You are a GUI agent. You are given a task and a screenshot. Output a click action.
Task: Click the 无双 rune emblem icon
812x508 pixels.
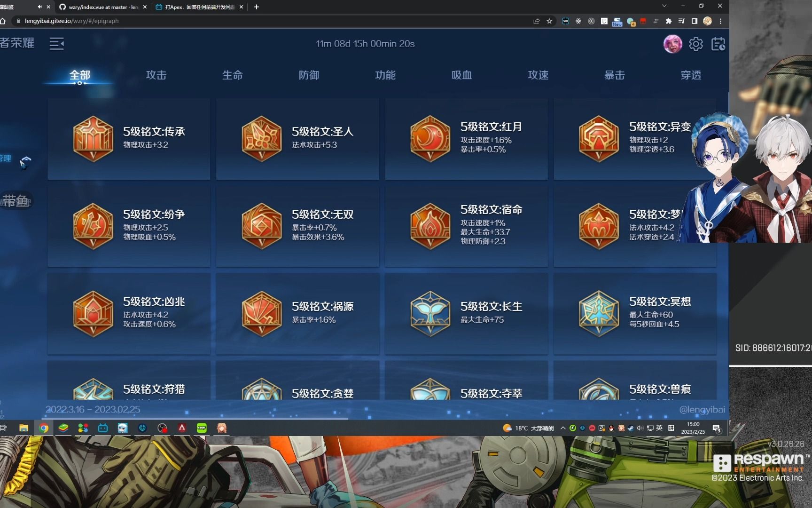pyautogui.click(x=261, y=226)
